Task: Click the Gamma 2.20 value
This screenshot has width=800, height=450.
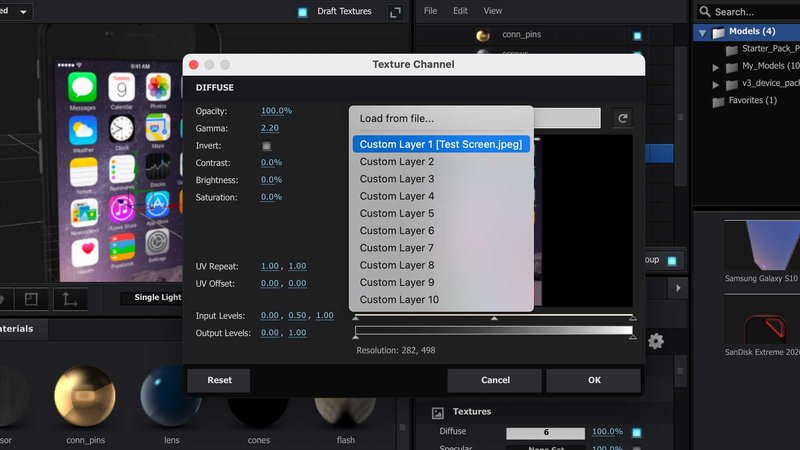Action: pos(269,128)
